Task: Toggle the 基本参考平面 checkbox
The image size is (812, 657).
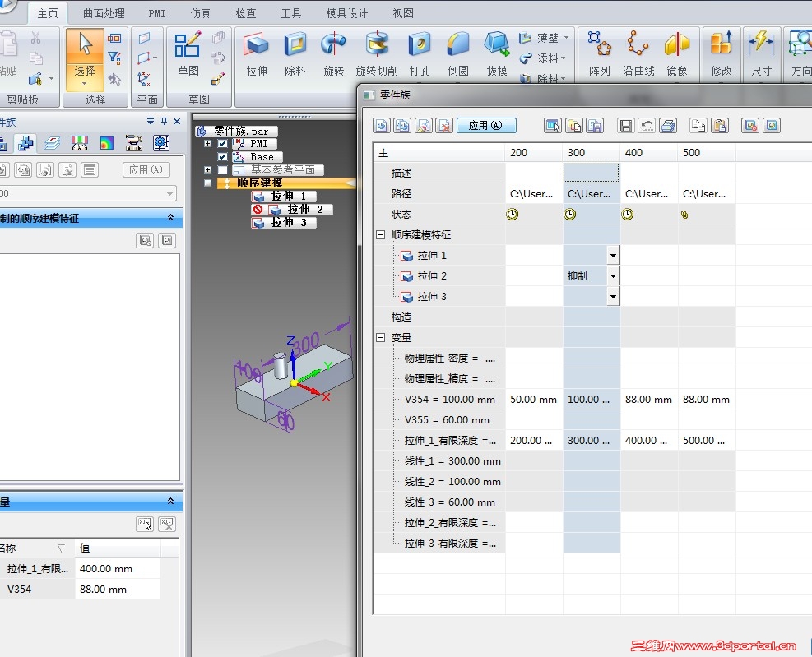Action: pyautogui.click(x=223, y=170)
